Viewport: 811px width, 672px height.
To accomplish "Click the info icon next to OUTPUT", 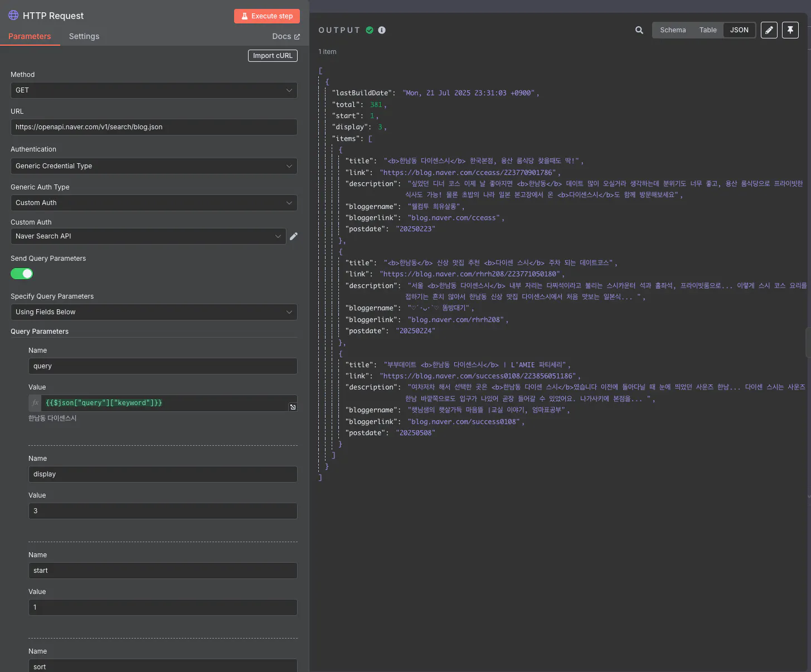I will (x=382, y=30).
